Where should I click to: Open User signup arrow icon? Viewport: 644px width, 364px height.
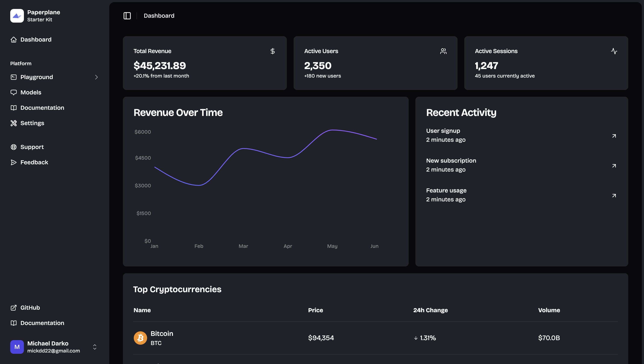pyautogui.click(x=614, y=136)
